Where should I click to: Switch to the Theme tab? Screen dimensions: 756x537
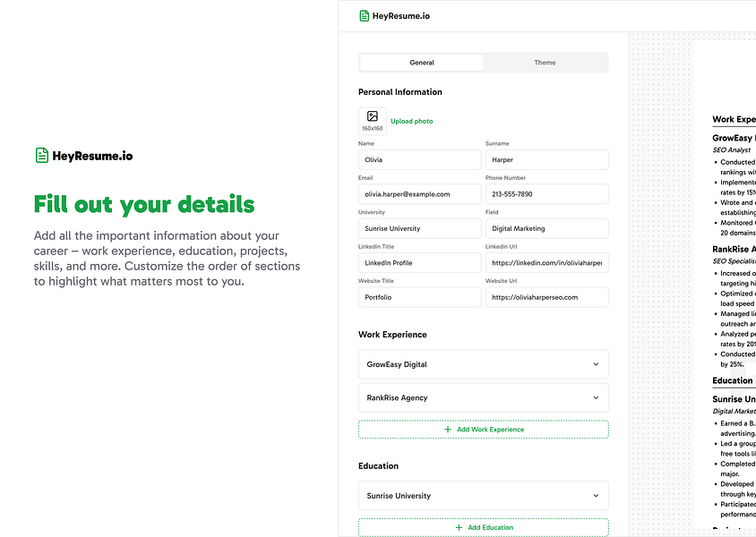tap(546, 63)
